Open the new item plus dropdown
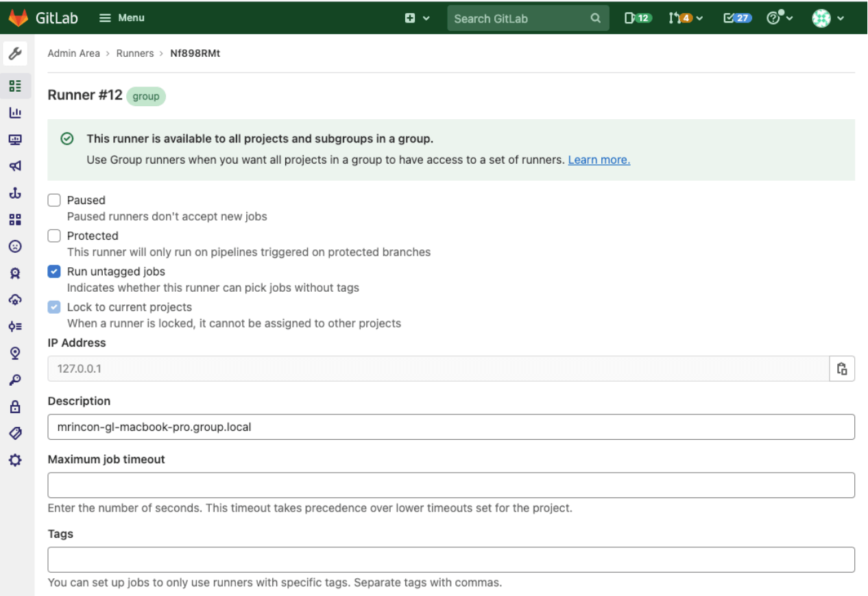The width and height of the screenshot is (868, 596). coord(417,18)
